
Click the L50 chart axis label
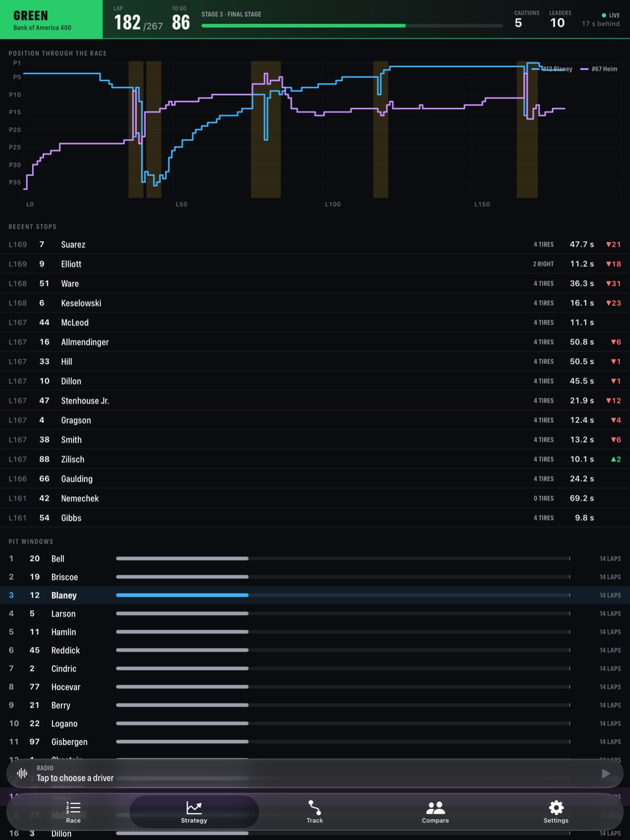(x=181, y=204)
